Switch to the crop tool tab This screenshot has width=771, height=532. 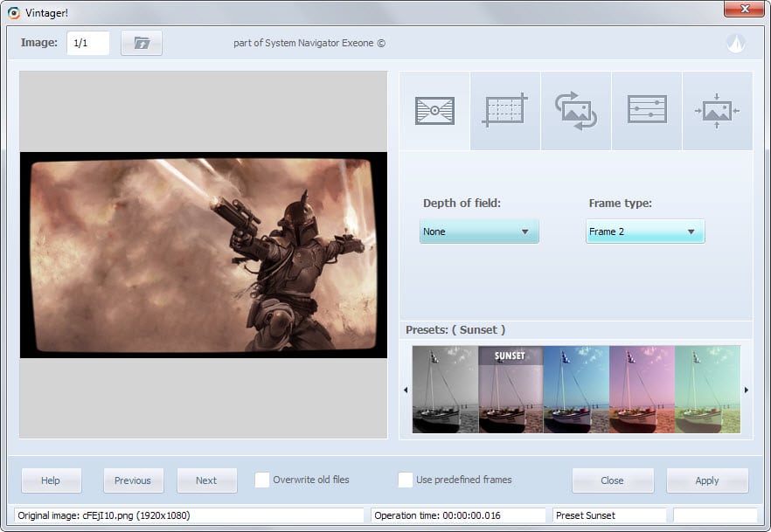[x=505, y=111]
